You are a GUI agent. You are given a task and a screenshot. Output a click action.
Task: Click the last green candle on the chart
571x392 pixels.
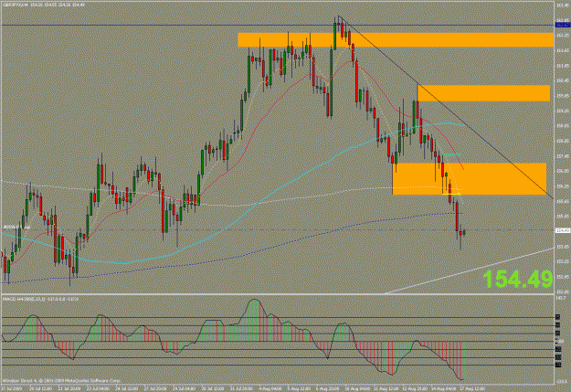pos(464,232)
